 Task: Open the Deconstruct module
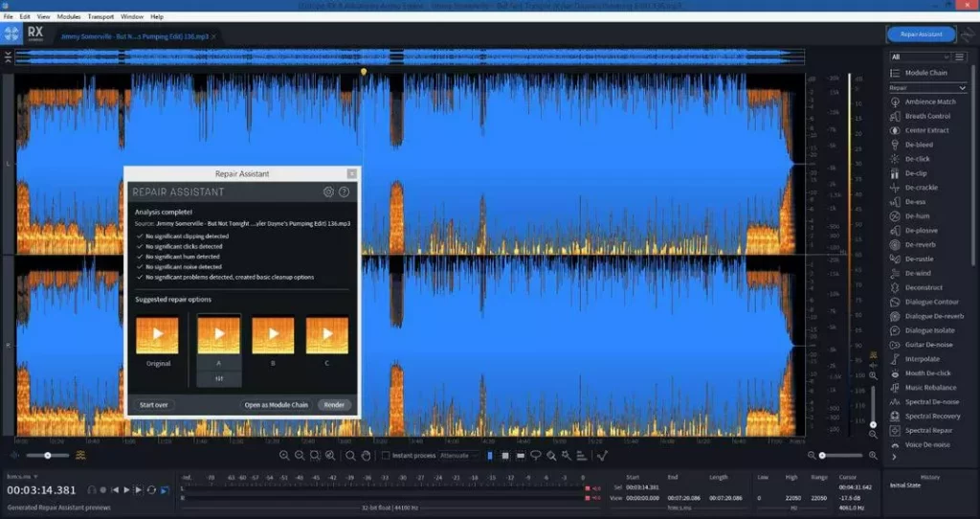[x=916, y=287]
